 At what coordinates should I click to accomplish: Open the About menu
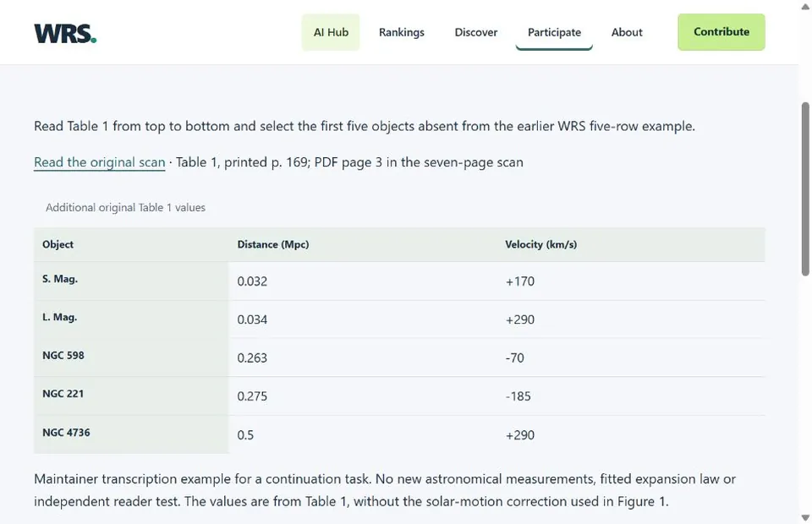(x=627, y=32)
